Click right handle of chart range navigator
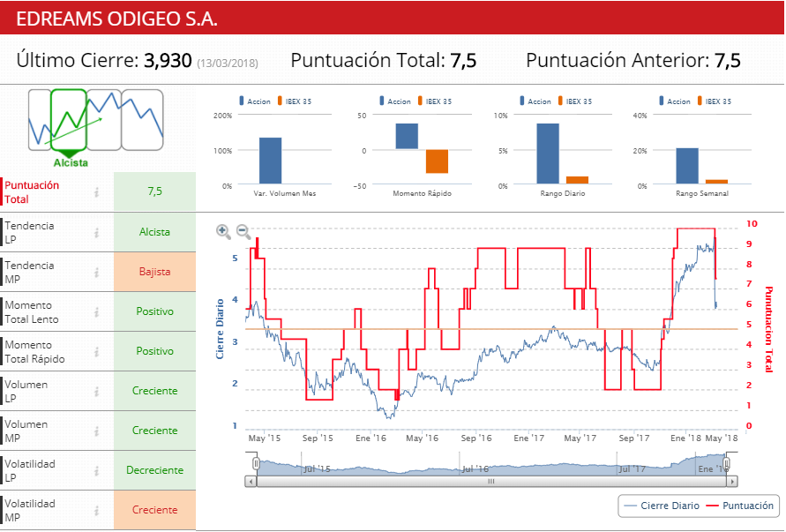786x532 pixels. coord(726,463)
